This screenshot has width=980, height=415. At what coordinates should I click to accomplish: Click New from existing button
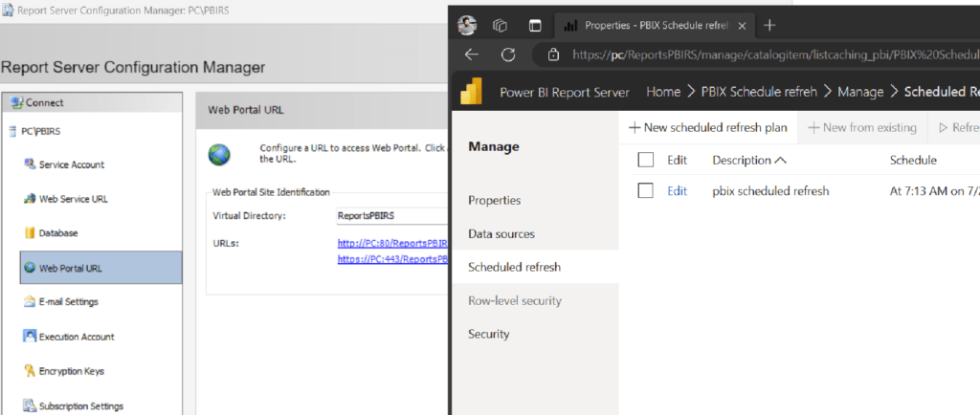click(x=862, y=128)
